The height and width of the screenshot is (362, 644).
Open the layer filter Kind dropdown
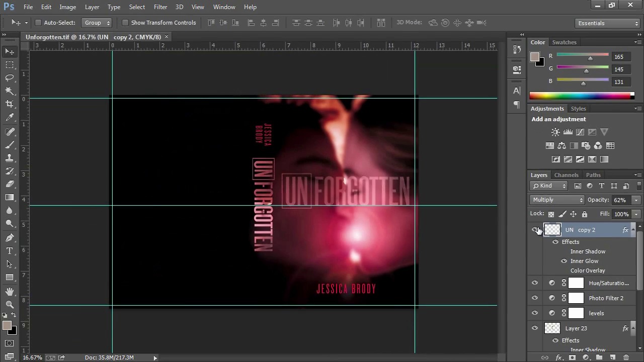click(x=549, y=186)
